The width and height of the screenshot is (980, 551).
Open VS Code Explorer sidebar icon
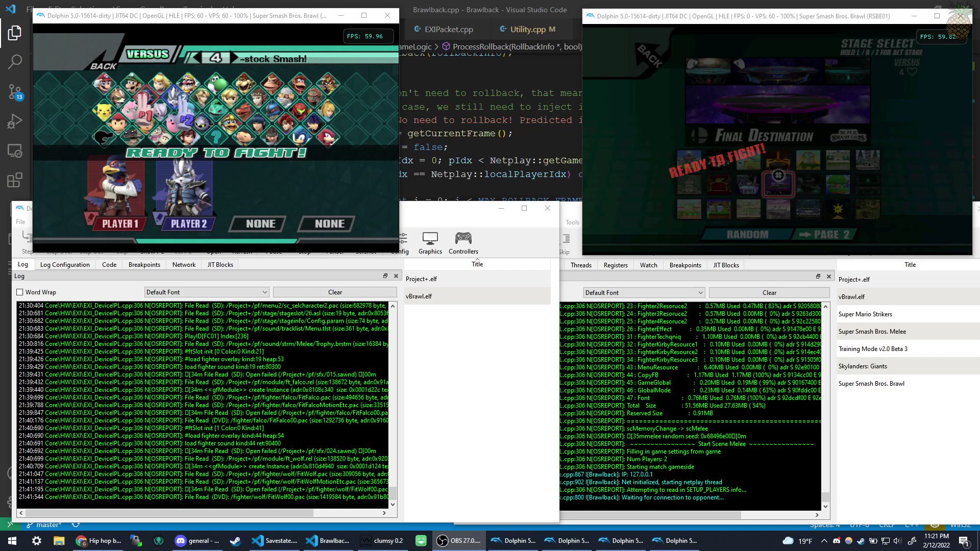15,33
